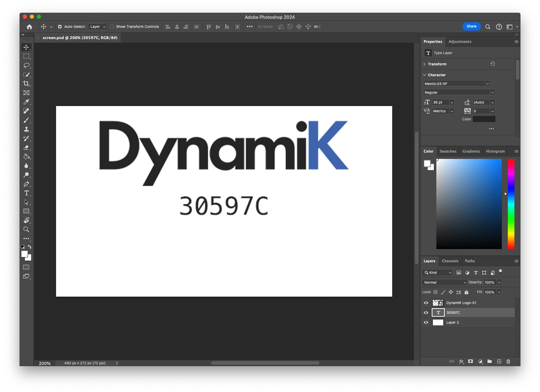Screen dimensions: 540x392
Task: Switch to the Channels tab
Action: point(450,261)
